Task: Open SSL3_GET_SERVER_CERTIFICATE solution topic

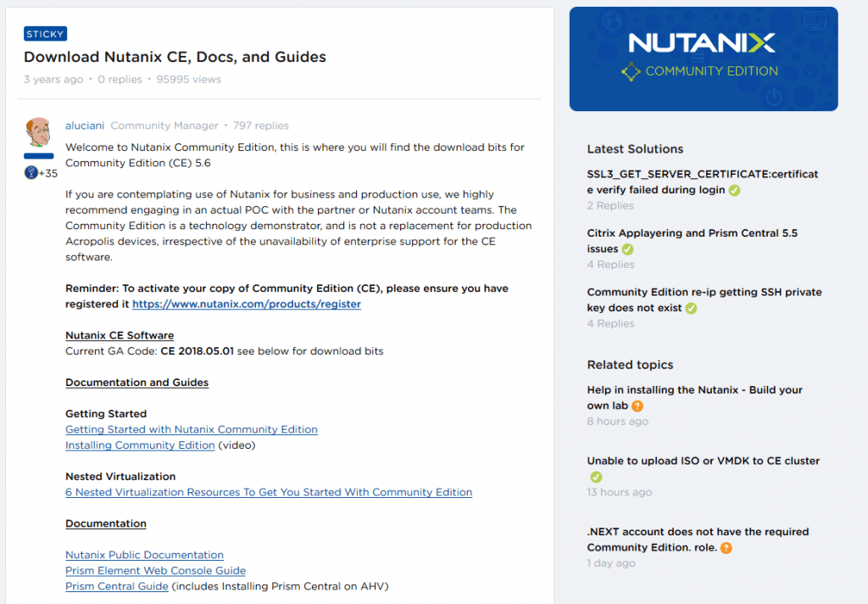Action: click(x=702, y=174)
